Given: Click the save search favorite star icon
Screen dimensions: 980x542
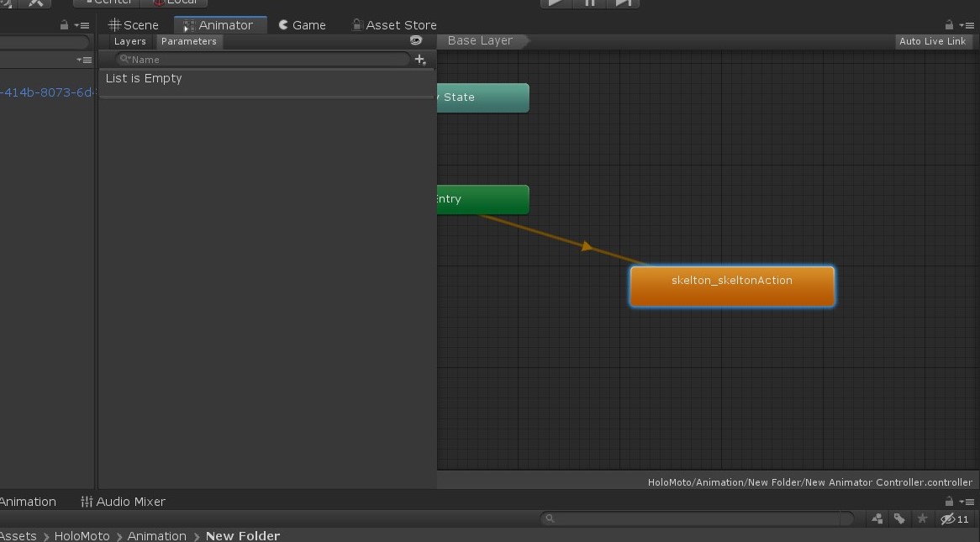Looking at the screenshot, I should tap(922, 518).
